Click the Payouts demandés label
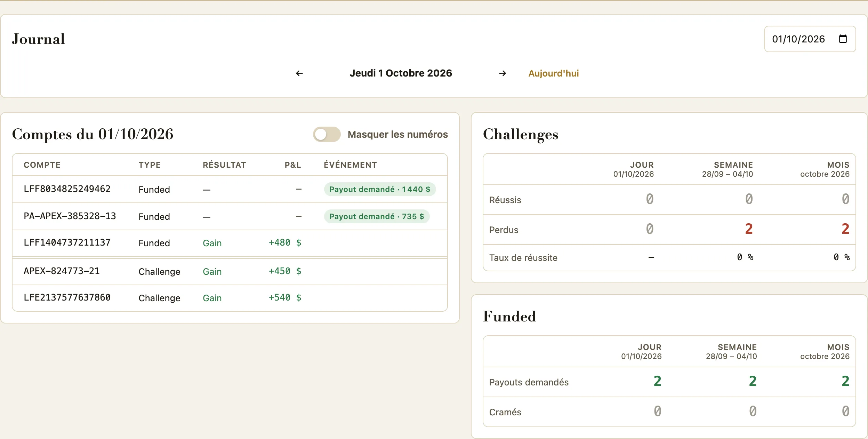868x439 pixels. click(x=529, y=382)
